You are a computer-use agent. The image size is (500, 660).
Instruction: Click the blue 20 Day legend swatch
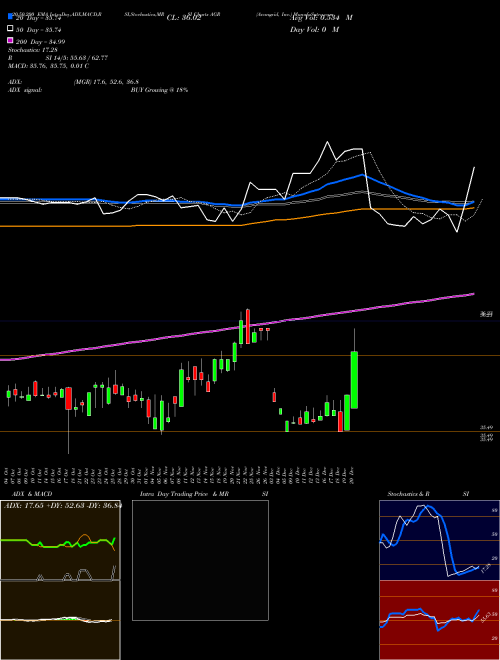point(10,16)
